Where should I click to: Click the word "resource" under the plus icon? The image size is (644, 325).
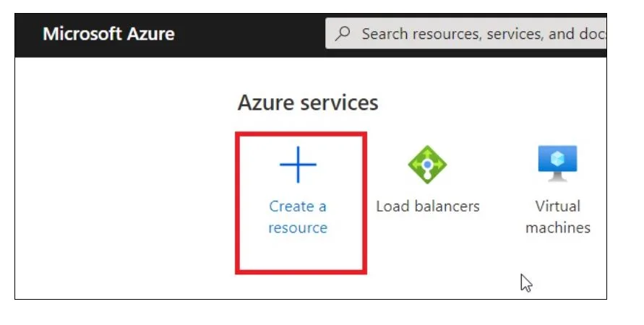pos(298,227)
